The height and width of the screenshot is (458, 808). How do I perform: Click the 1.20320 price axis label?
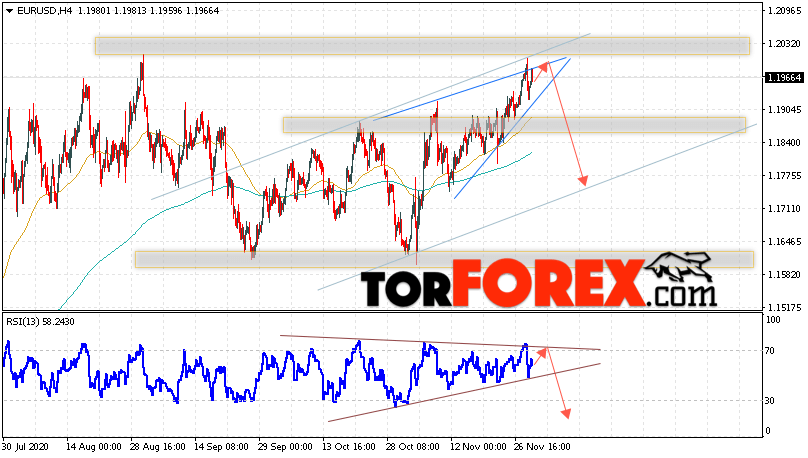pyautogui.click(x=784, y=44)
